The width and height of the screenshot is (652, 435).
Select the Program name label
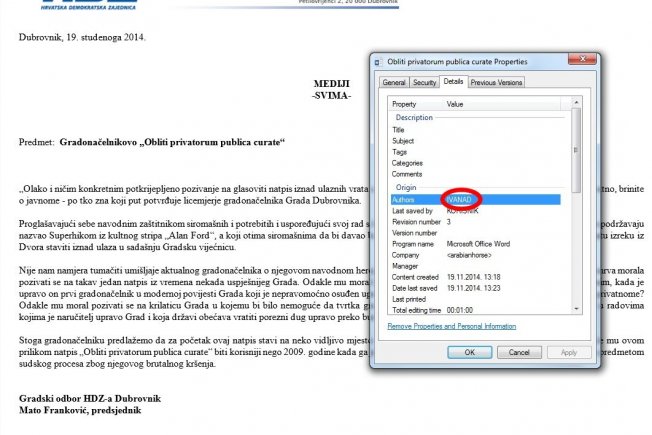point(413,244)
